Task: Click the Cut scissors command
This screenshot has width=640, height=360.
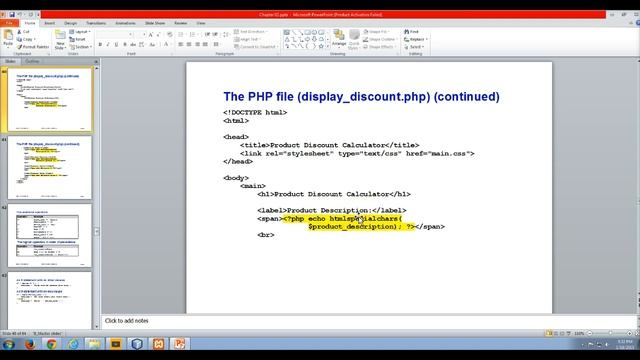Action: click(23, 31)
